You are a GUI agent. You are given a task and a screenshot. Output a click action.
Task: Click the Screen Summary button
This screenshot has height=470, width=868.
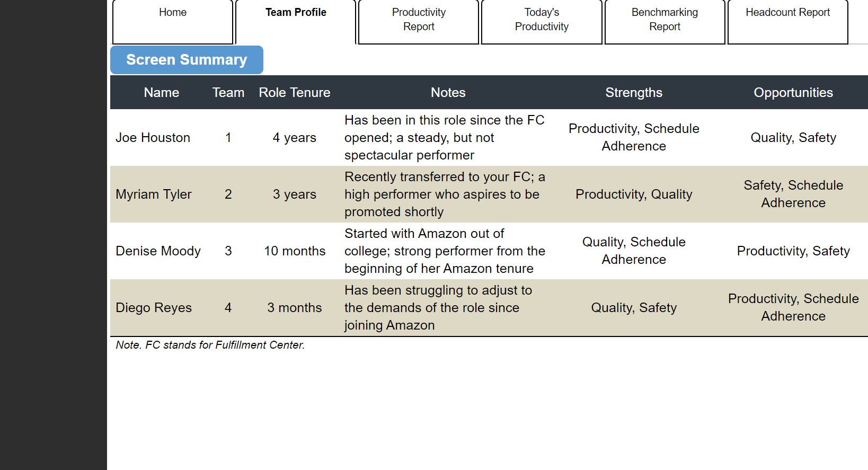click(186, 59)
